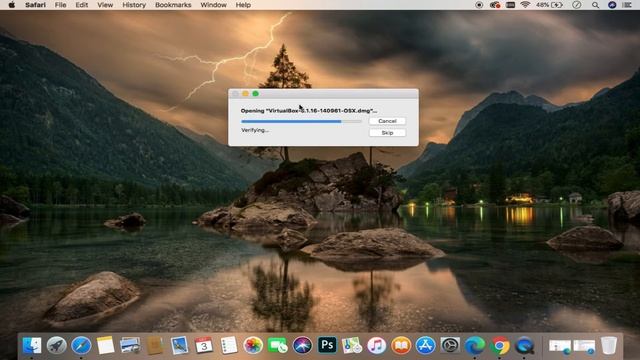
Task: Open Notification Center
Action: coord(627,5)
